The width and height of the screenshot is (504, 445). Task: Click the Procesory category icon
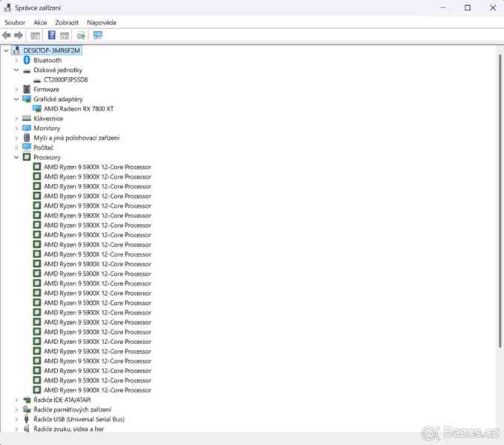27,157
